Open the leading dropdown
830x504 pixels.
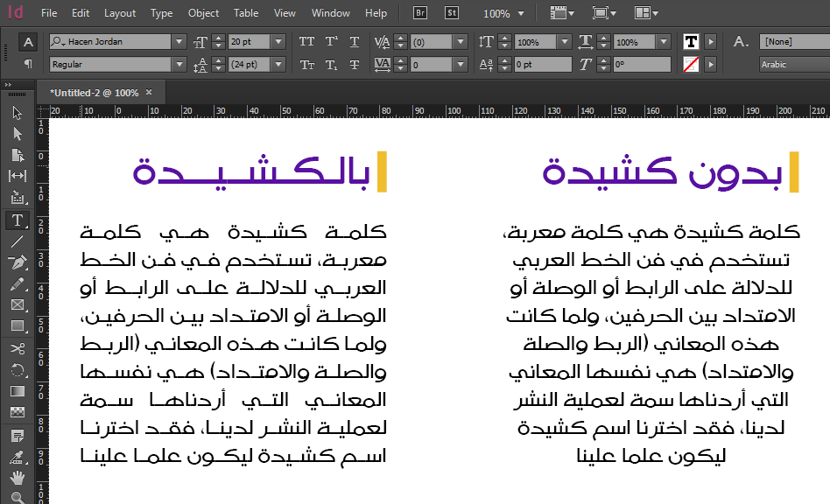point(278,65)
